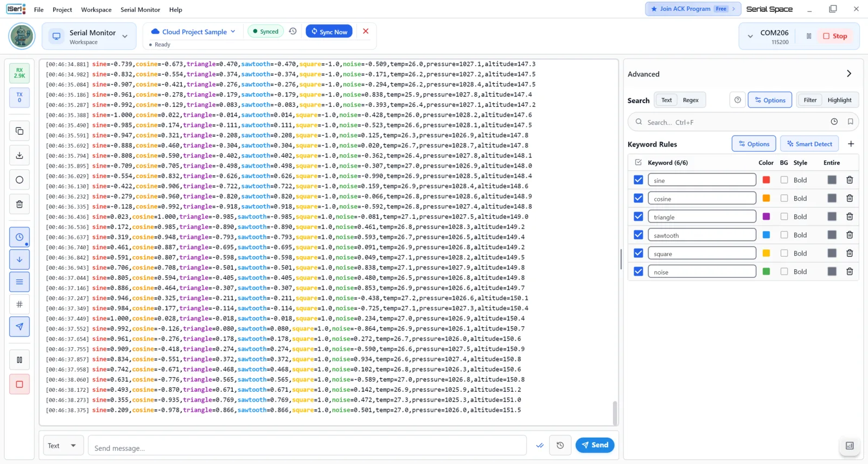Enable BG checkbox for square rule
Viewport: 868px width, 464px height.
coord(784,253)
